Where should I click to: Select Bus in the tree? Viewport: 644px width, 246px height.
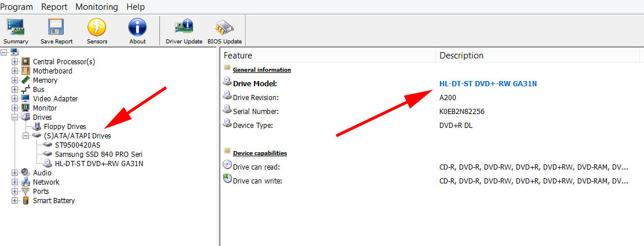(x=39, y=89)
